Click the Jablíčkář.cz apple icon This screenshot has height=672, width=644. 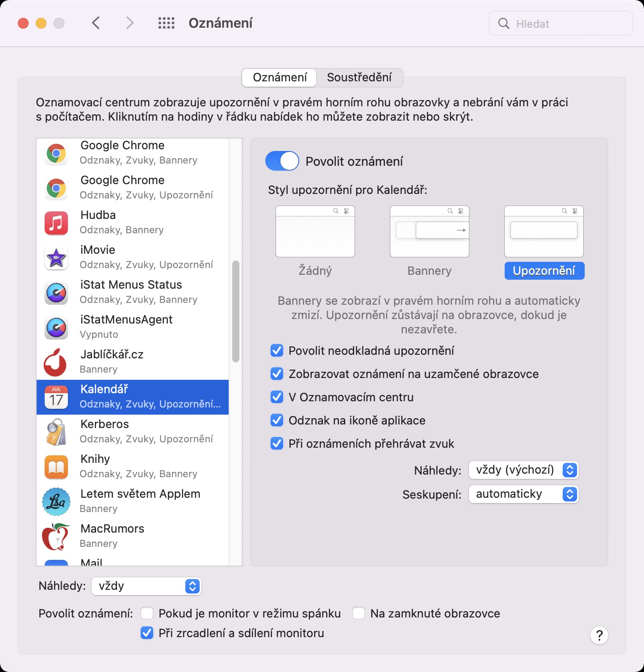coord(55,362)
